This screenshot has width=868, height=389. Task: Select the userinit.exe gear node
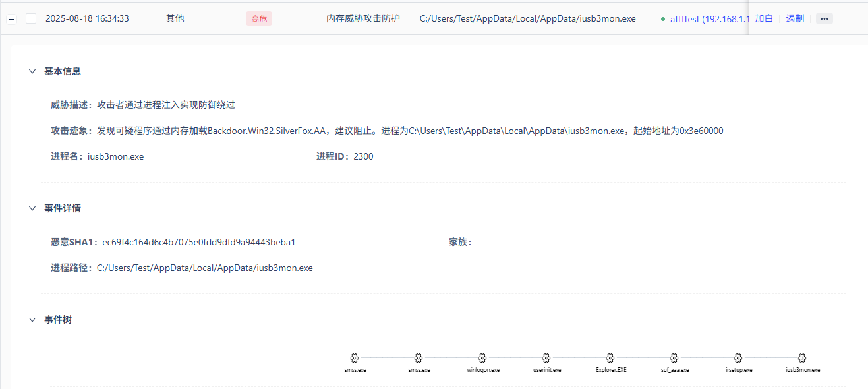(546, 358)
